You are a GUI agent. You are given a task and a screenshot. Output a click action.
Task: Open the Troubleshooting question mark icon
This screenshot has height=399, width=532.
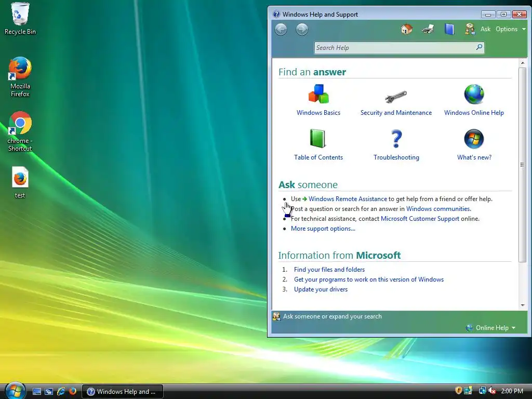pos(396,139)
